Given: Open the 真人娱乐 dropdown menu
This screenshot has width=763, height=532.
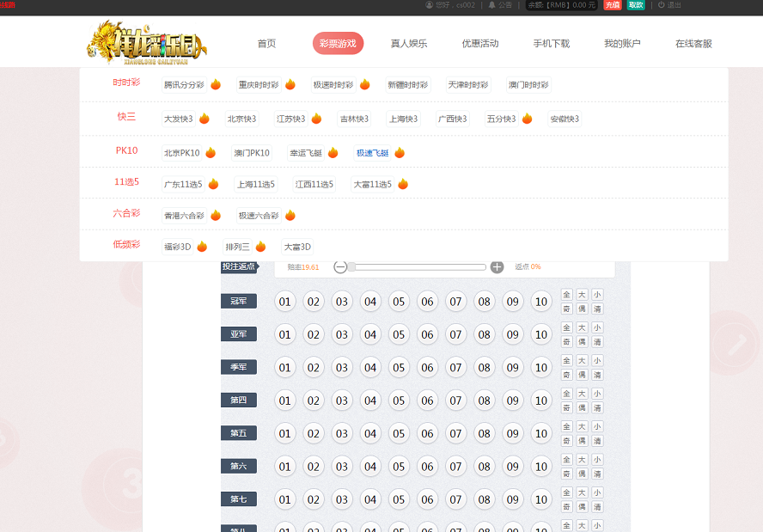Looking at the screenshot, I should [x=410, y=42].
